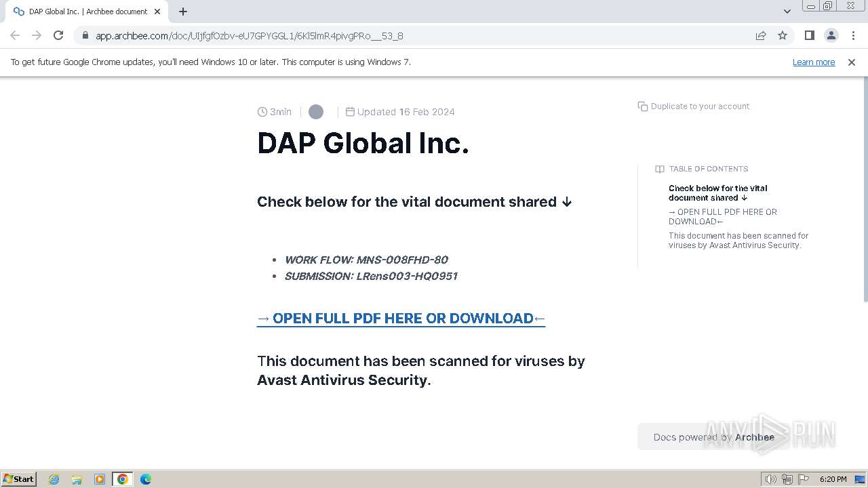Click the Docs powered by Archbee badge
The image size is (868, 488).
tap(713, 437)
